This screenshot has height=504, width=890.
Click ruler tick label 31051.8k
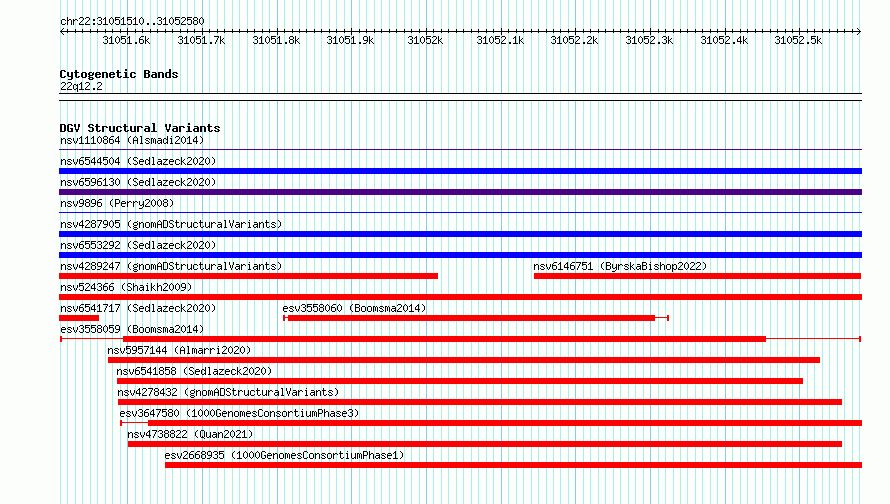tap(276, 40)
